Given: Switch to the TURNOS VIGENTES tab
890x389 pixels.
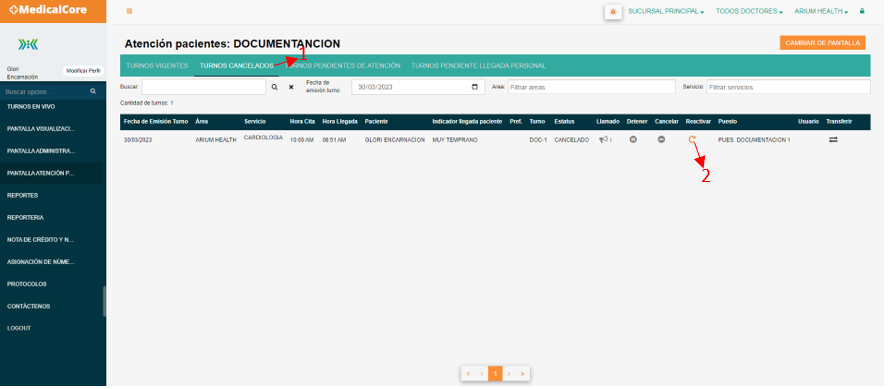Looking at the screenshot, I should click(157, 66).
